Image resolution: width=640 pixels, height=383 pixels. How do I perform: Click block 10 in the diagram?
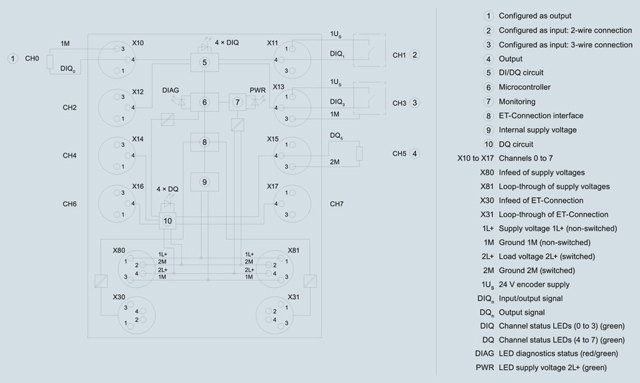click(167, 221)
